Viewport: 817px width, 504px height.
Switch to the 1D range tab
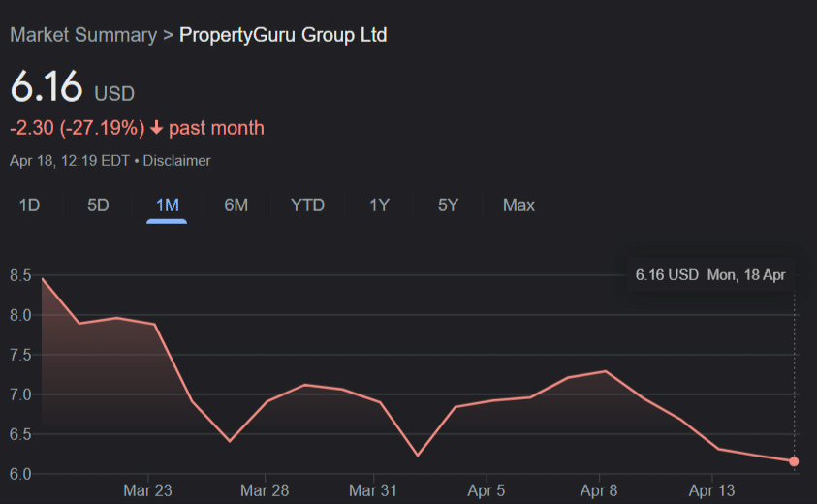tap(29, 205)
